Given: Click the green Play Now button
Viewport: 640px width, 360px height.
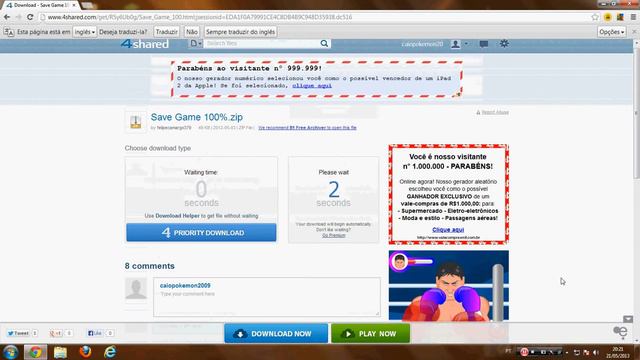Looking at the screenshot, I should (x=371, y=333).
